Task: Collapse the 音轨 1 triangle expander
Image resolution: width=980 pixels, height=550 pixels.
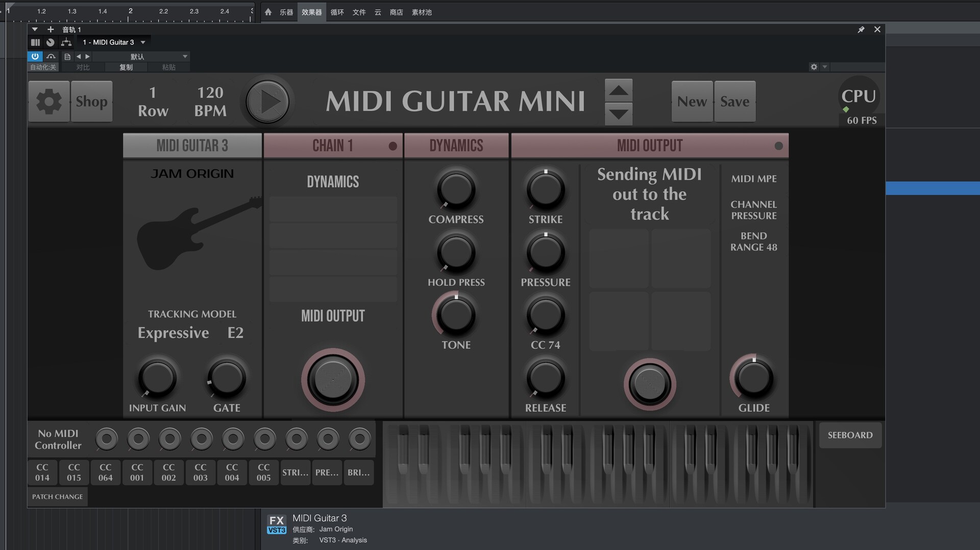Action: (x=35, y=30)
